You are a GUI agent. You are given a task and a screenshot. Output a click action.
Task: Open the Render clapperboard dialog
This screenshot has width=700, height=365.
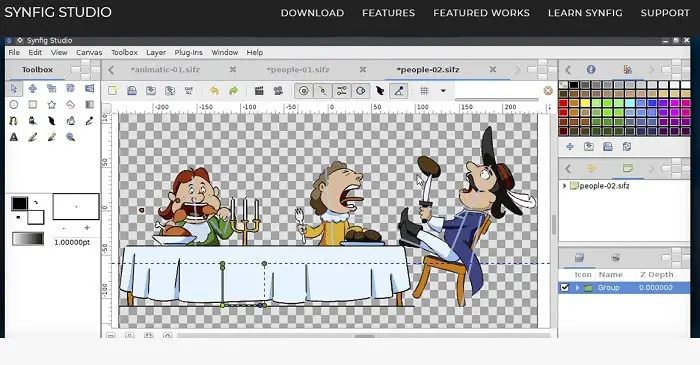coord(259,91)
